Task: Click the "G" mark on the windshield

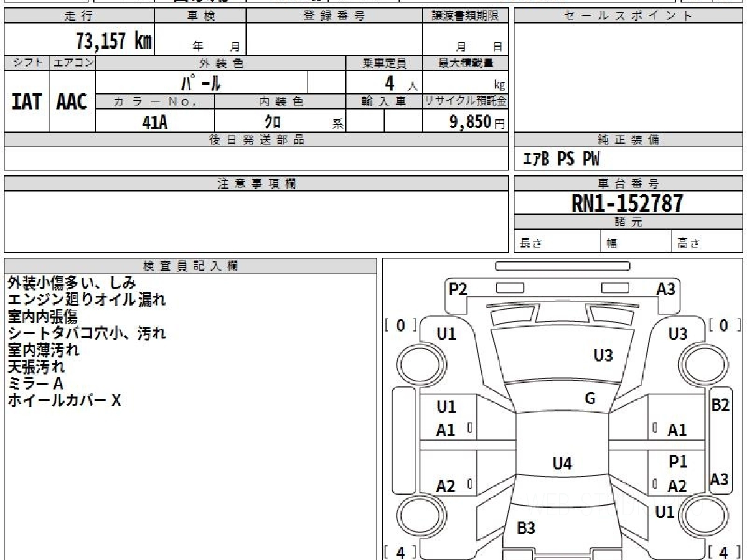Action: (590, 399)
